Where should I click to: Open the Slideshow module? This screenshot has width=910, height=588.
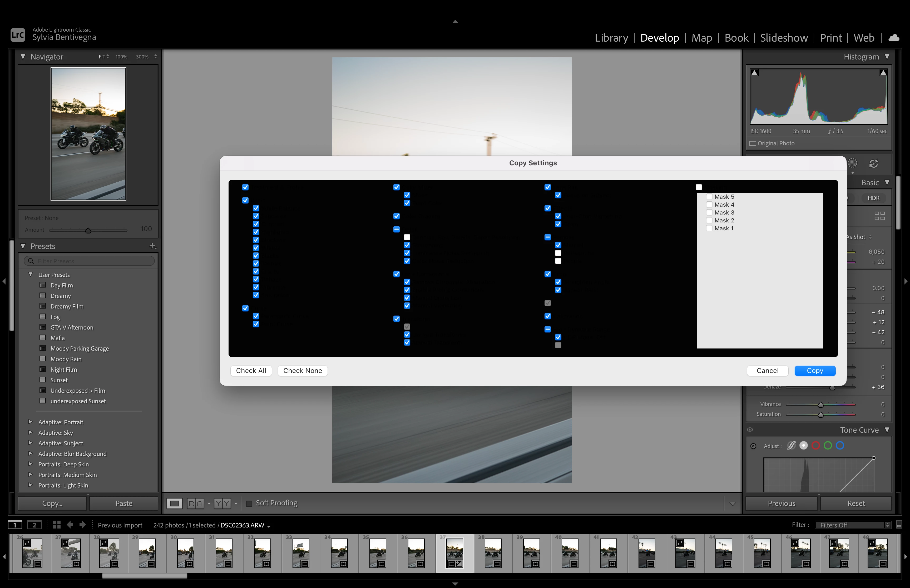(784, 38)
